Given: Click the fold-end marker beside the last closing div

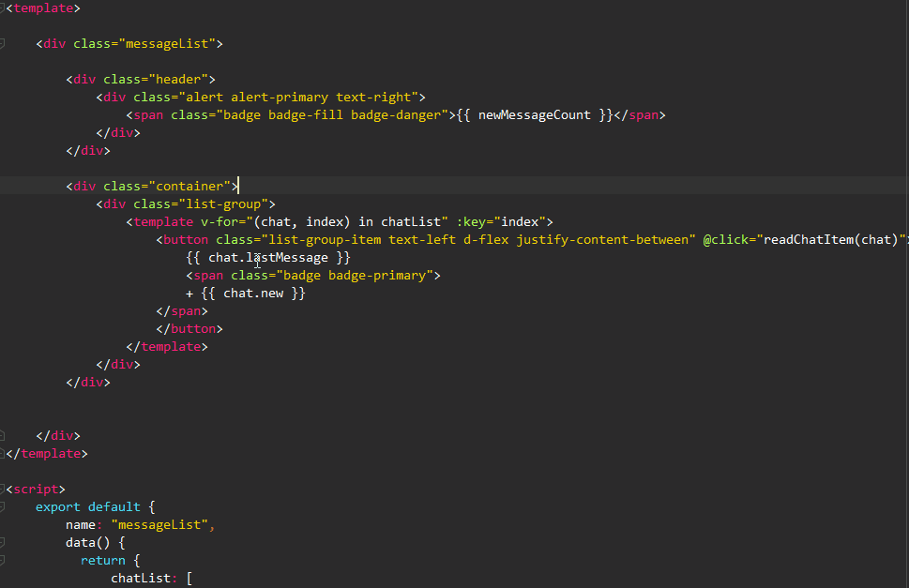Looking at the screenshot, I should (2, 436).
